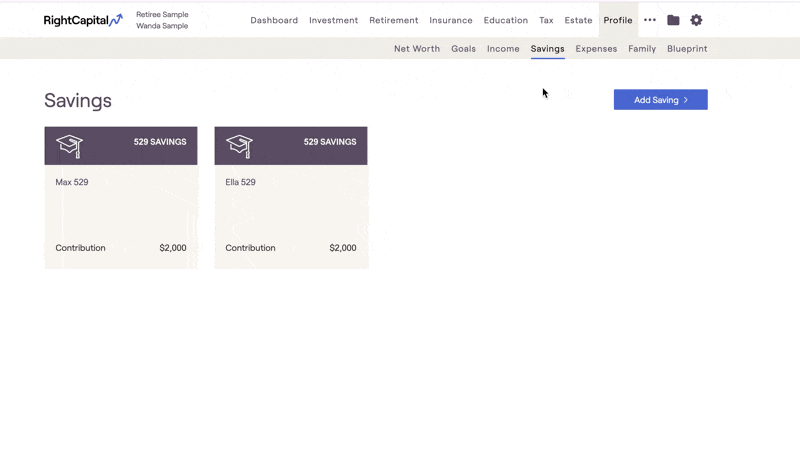Image resolution: width=800 pixels, height=462 pixels.
Task: Switch to the Net Worth tab
Action: pos(417,48)
